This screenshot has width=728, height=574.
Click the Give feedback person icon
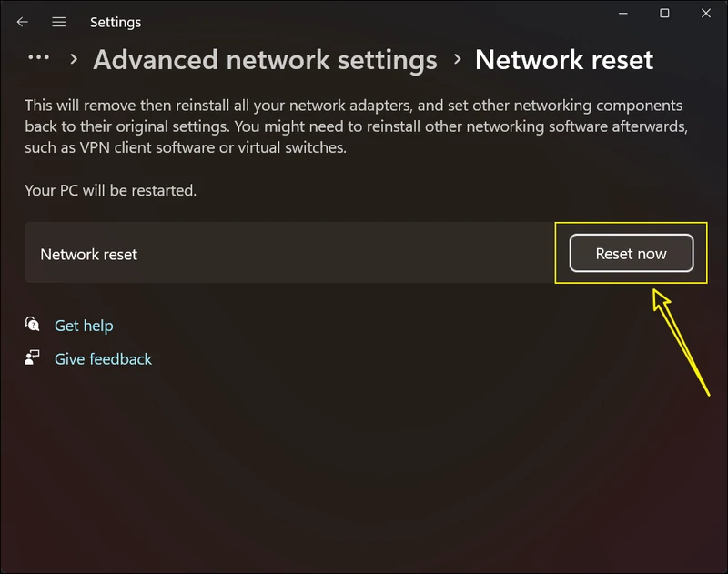point(33,358)
